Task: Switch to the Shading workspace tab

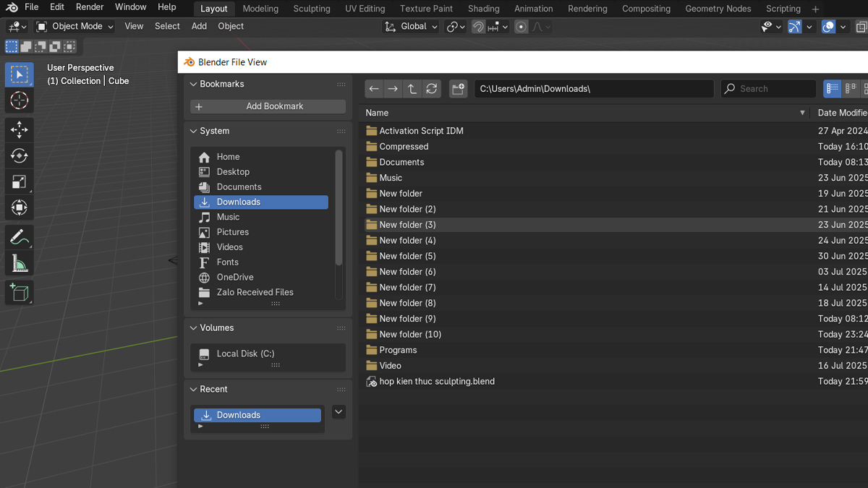Action: pyautogui.click(x=483, y=9)
